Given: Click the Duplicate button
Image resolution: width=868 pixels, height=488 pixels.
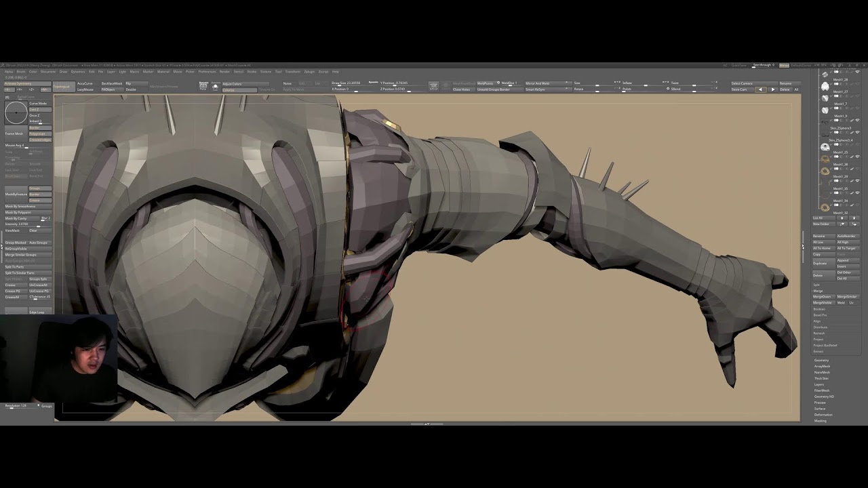Looking at the screenshot, I should (824, 263).
